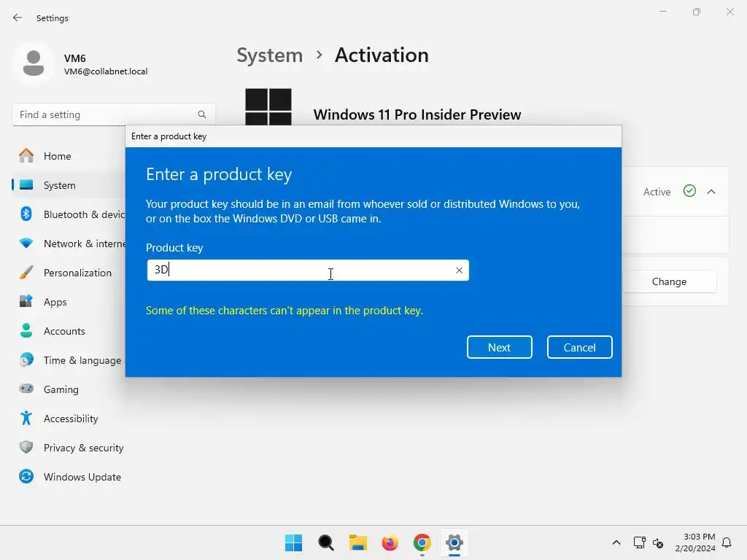The width and height of the screenshot is (747, 560).
Task: Click the Windows Update sync icon
Action: point(26,476)
